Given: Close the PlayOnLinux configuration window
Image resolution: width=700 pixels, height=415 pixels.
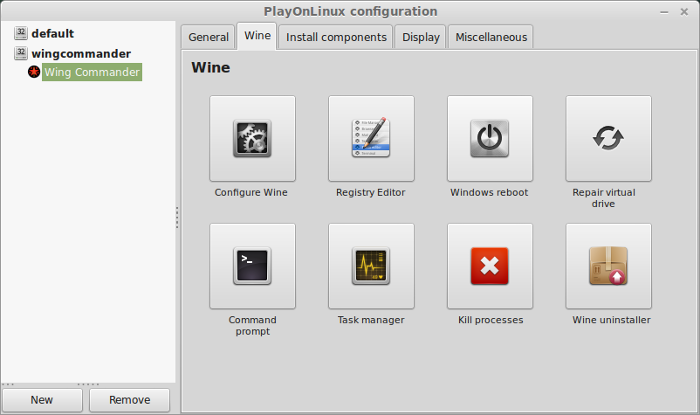Looking at the screenshot, I should tap(684, 12).
